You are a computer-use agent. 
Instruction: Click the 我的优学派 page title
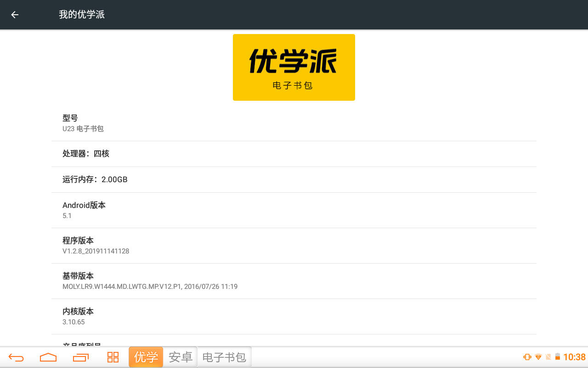(x=82, y=15)
